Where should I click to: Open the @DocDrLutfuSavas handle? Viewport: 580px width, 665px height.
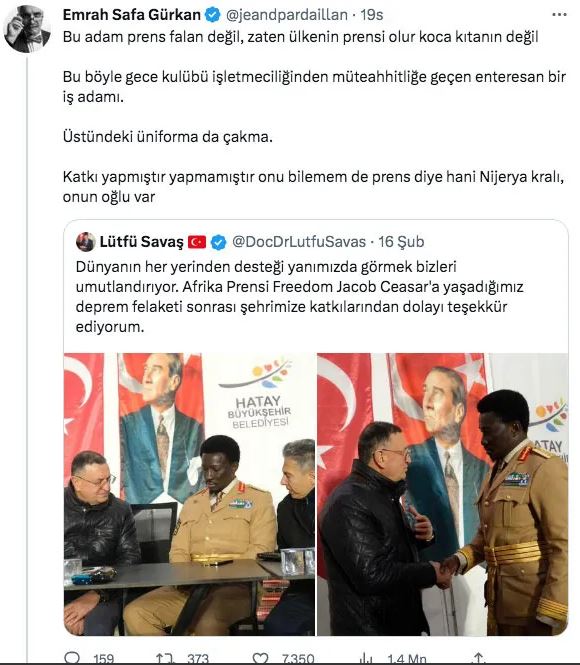[299, 242]
